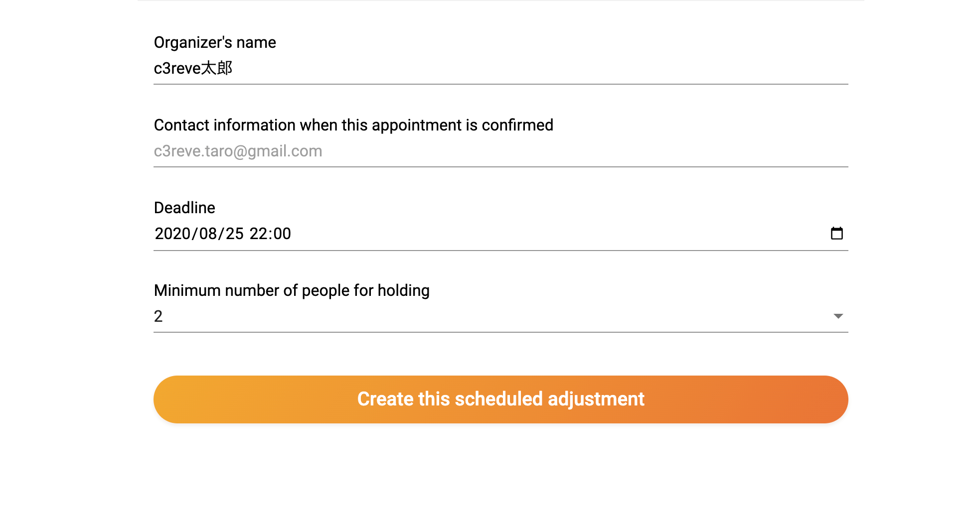
Task: Click the Deadline label
Action: 184,208
